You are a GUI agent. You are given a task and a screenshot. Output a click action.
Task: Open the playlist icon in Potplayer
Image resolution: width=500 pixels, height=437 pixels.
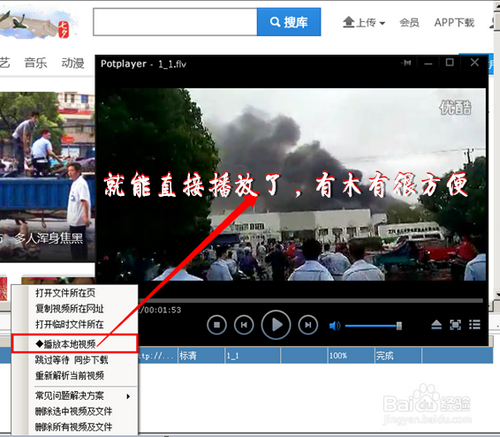[x=475, y=325]
